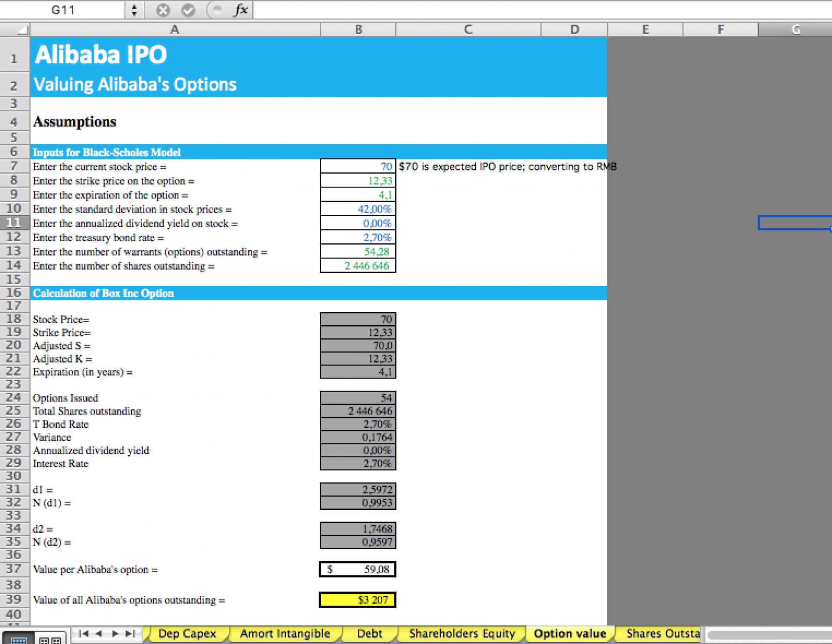Viewport: 832px width, 644px height.
Task: Click the Assumptions heading cell
Action: pyautogui.click(x=75, y=122)
